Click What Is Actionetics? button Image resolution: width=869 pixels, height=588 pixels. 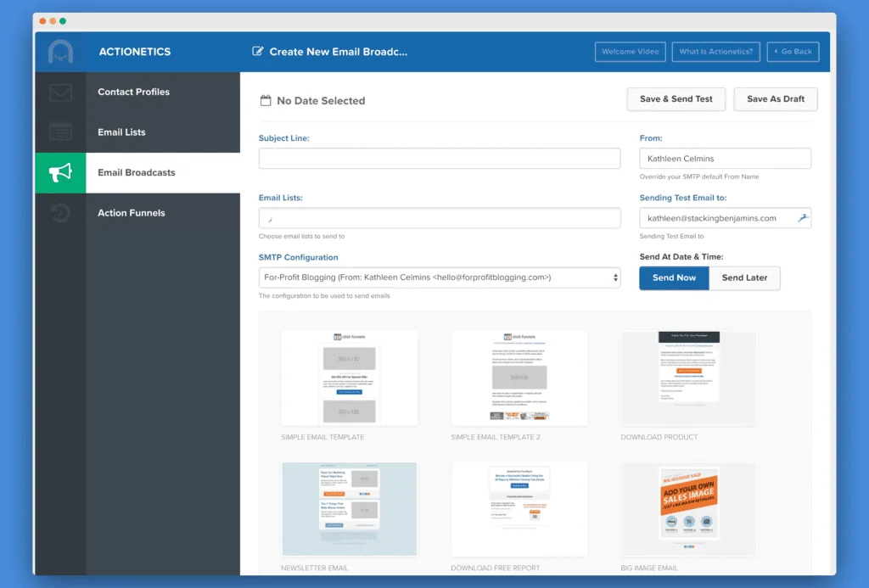click(715, 52)
